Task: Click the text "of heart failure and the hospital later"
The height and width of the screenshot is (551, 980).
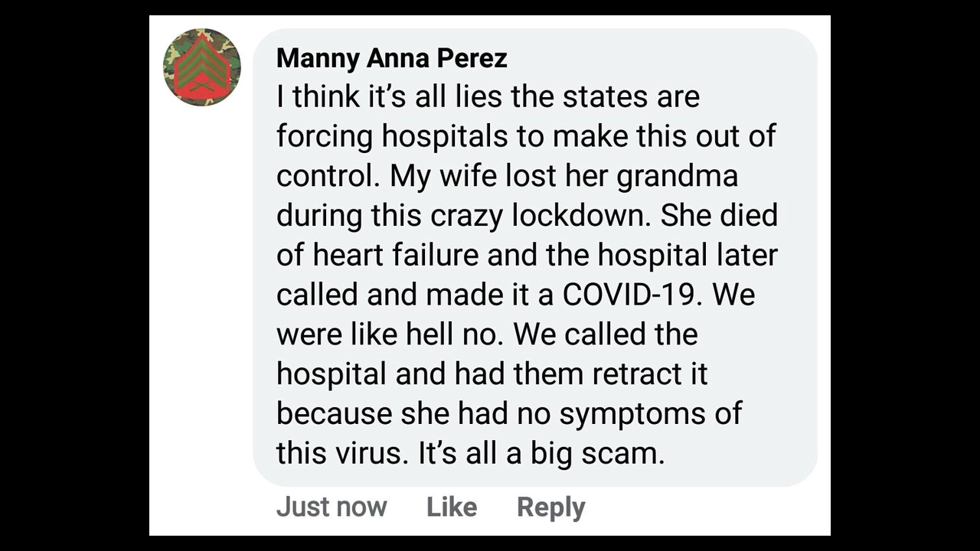Action: coord(527,256)
